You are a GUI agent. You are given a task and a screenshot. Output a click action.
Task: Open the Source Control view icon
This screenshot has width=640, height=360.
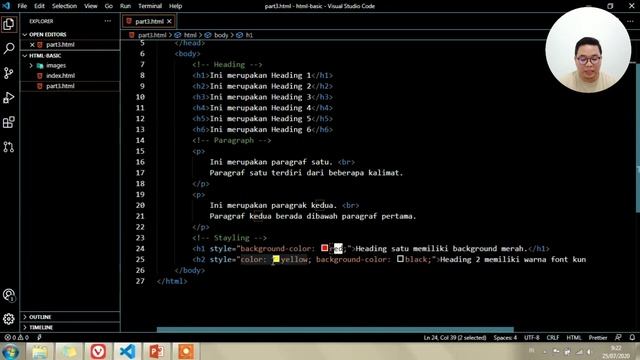9,73
